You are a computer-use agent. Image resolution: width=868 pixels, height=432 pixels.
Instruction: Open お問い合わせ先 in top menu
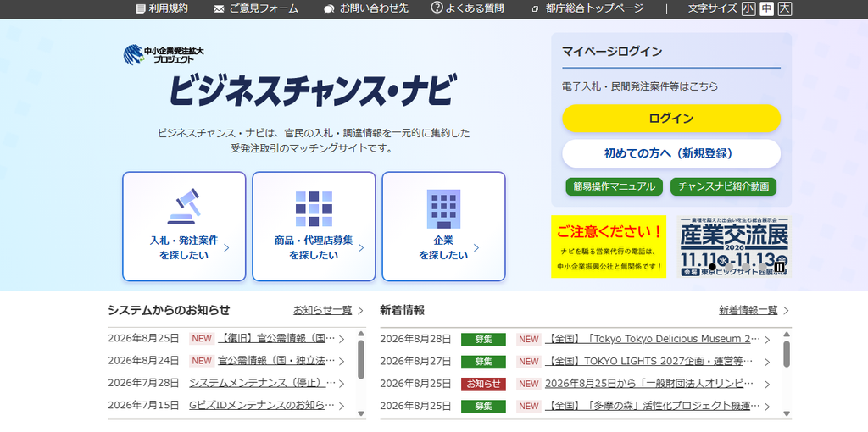374,8
